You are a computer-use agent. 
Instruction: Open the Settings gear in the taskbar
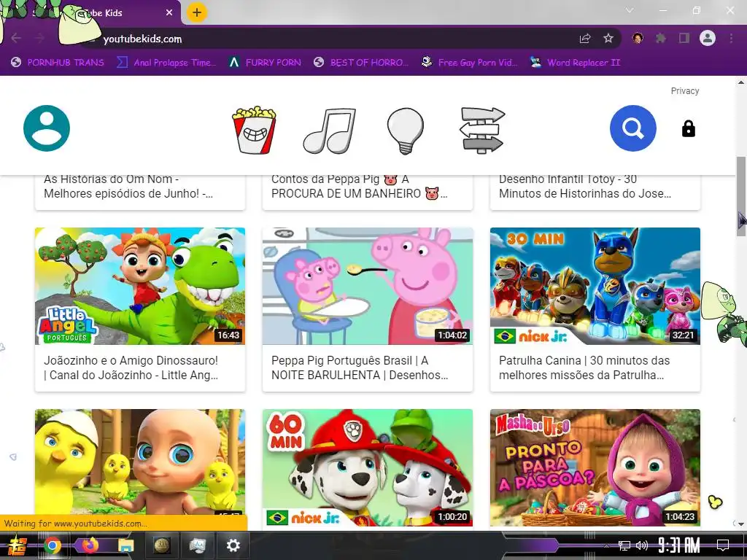(x=233, y=545)
